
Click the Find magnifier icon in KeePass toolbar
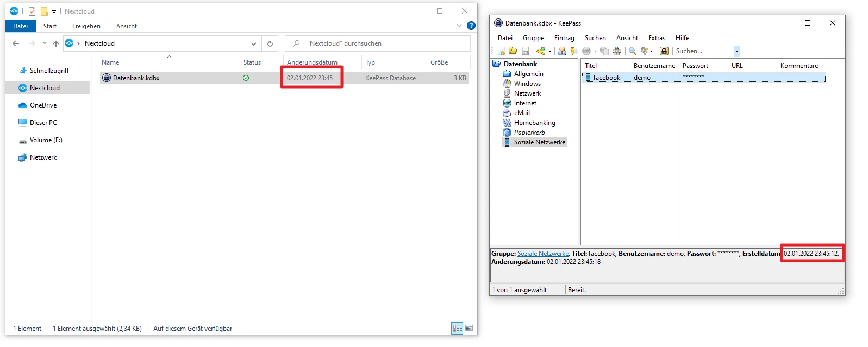coord(633,51)
